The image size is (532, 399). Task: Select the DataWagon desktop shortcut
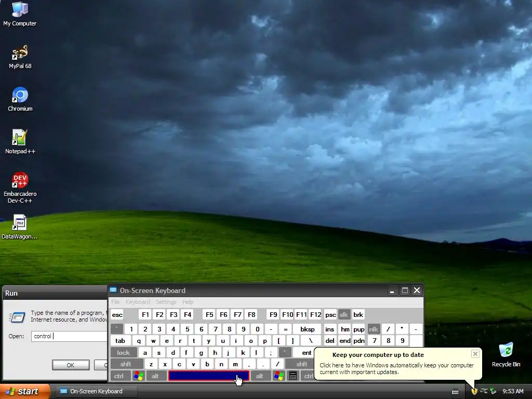coord(19,227)
